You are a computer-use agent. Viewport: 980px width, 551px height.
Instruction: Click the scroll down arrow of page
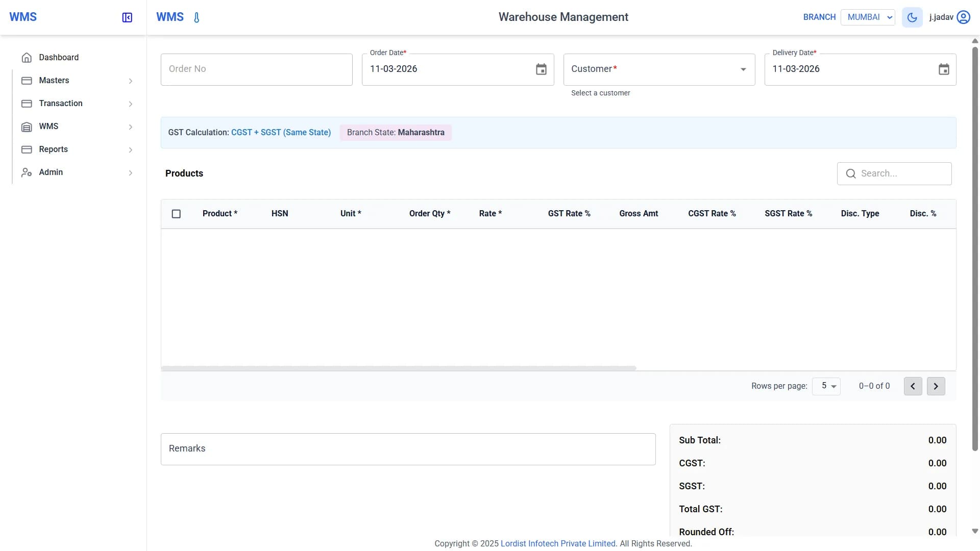[975, 531]
